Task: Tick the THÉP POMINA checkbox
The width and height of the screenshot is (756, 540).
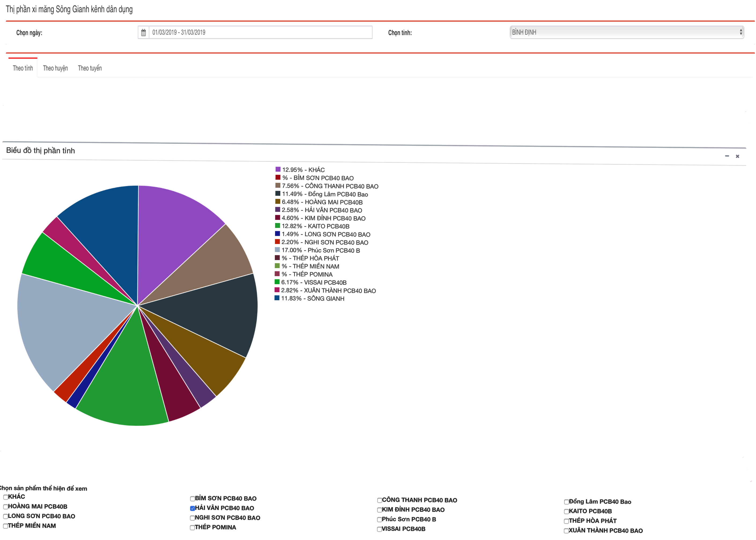Action: (192, 527)
